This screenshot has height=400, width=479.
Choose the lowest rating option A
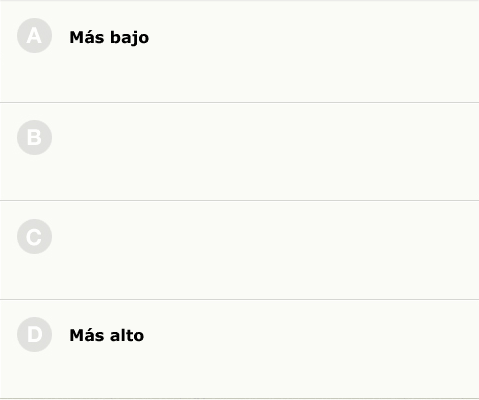[239, 52]
